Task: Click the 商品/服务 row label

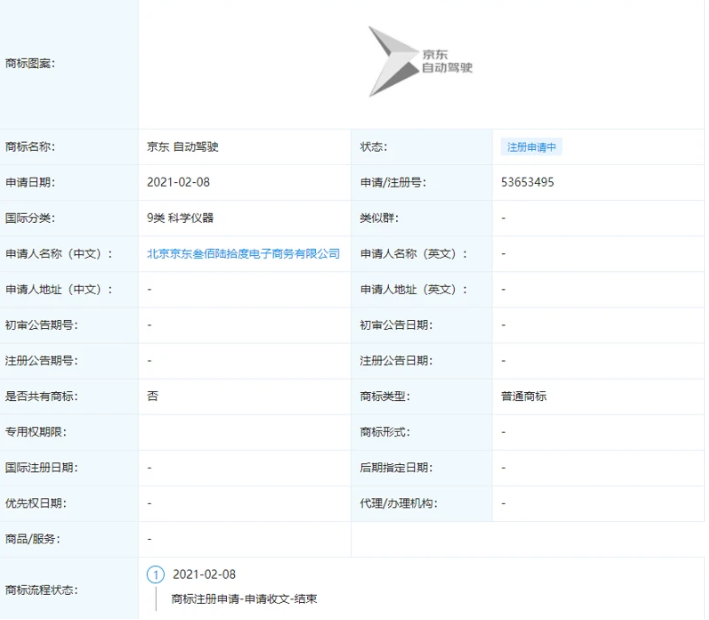Action: tap(32, 540)
